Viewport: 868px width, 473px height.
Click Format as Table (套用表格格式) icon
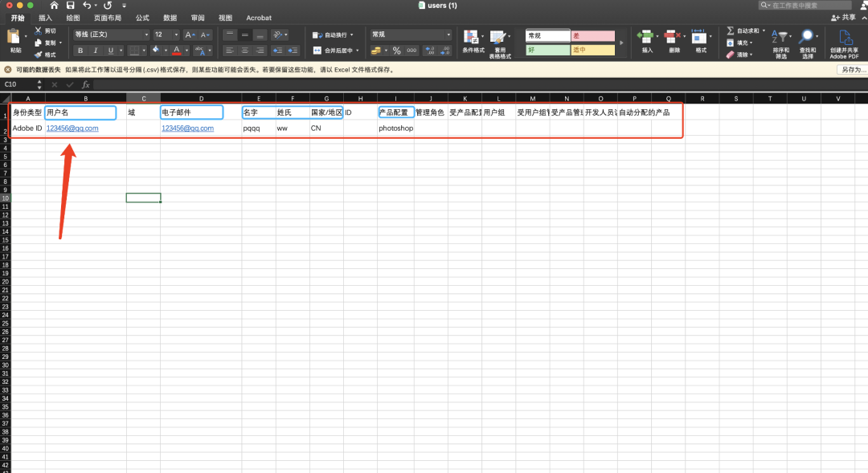(498, 38)
